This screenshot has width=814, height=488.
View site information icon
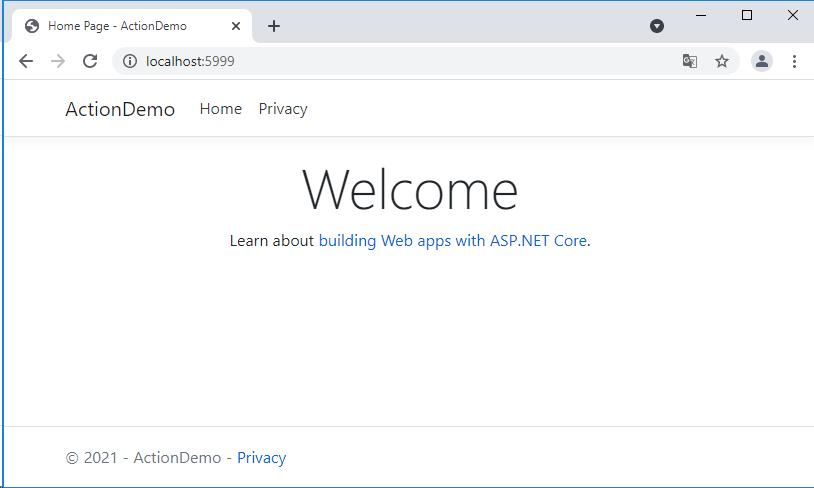point(129,61)
